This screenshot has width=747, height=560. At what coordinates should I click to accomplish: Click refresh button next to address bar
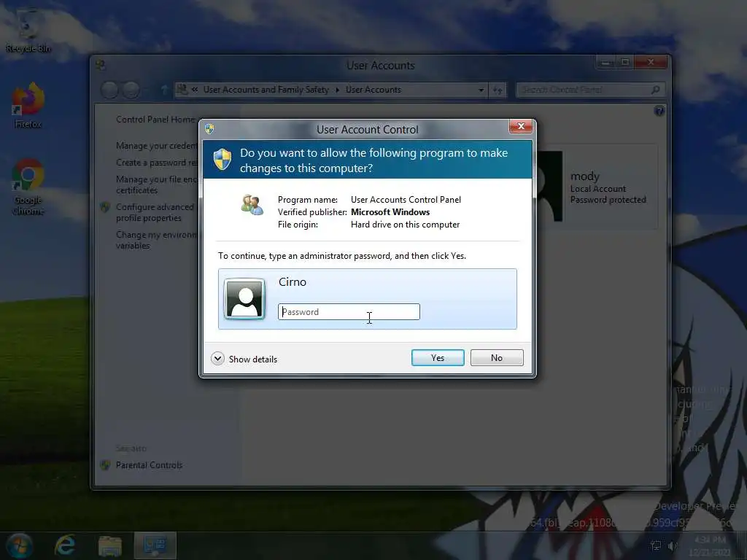498,90
